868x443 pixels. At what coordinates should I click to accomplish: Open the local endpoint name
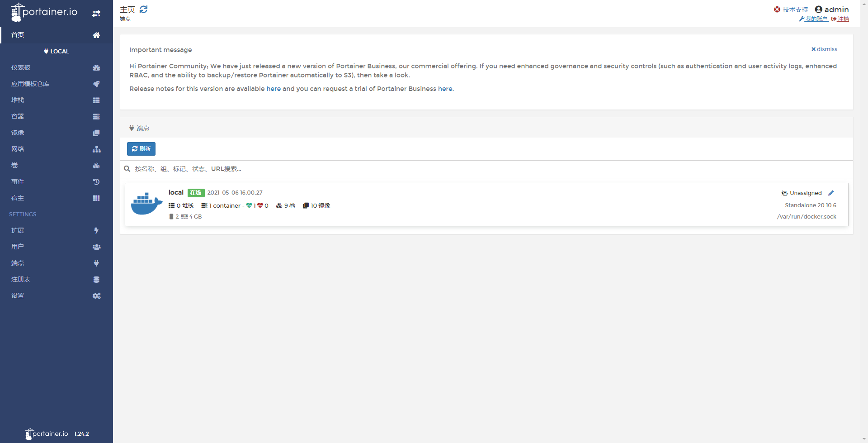pyautogui.click(x=176, y=192)
